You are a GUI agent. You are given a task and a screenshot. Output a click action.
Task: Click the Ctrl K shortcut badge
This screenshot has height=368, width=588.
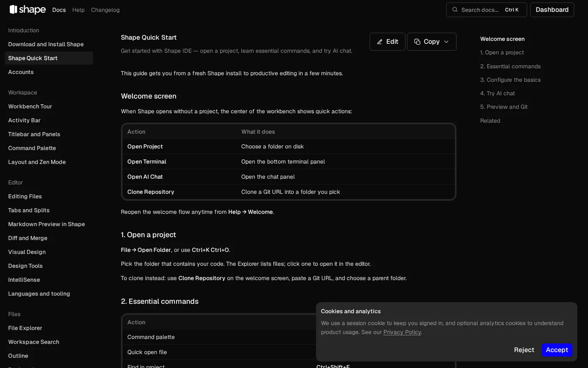pyautogui.click(x=512, y=10)
